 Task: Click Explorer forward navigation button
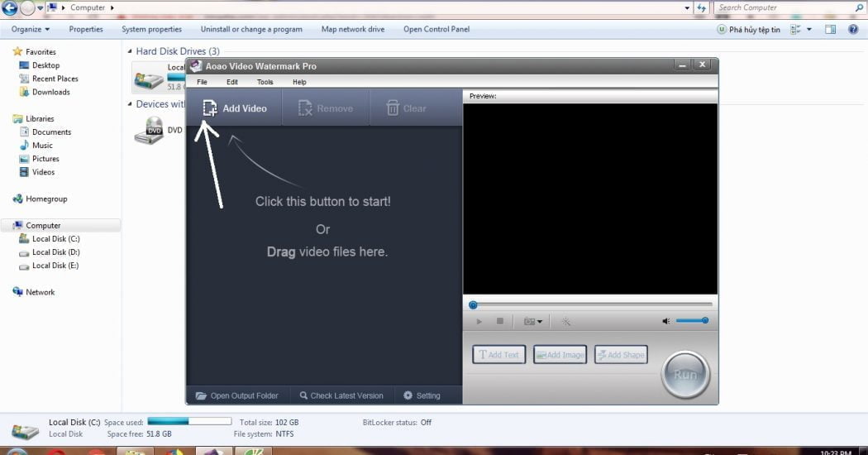(27, 7)
